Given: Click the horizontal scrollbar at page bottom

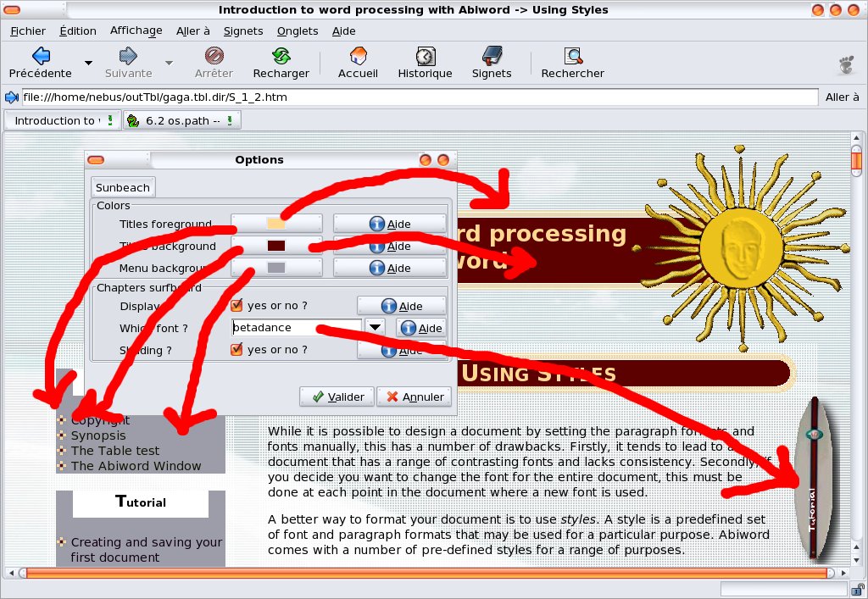Looking at the screenshot, I should (x=427, y=573).
